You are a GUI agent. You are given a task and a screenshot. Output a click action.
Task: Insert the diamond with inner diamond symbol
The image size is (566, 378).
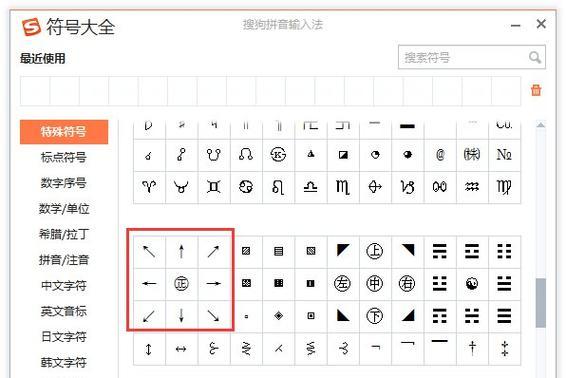(278, 316)
